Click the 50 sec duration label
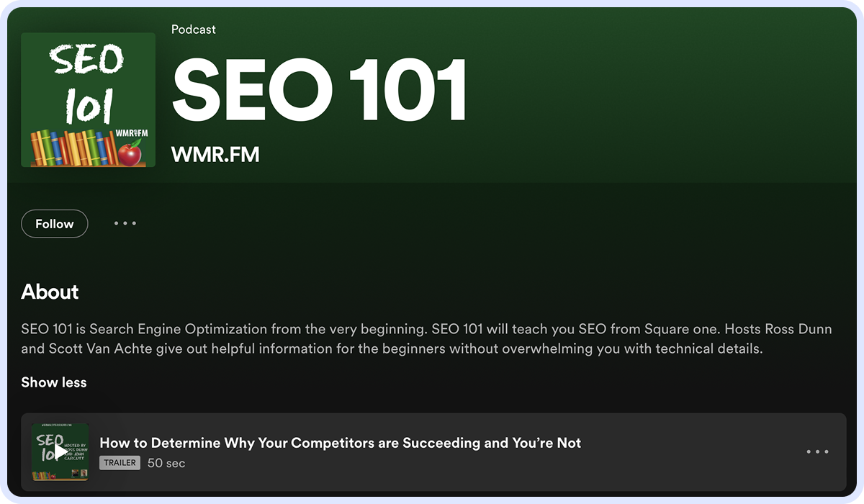 166,463
